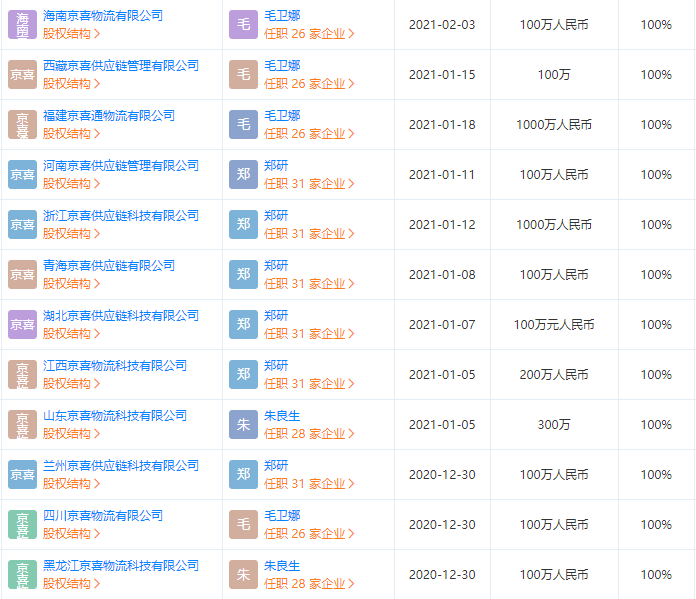This screenshot has width=696, height=599.
Task: Expand 股权结构 for 西藏京喜供应链管理有限公司
Action: 71,84
